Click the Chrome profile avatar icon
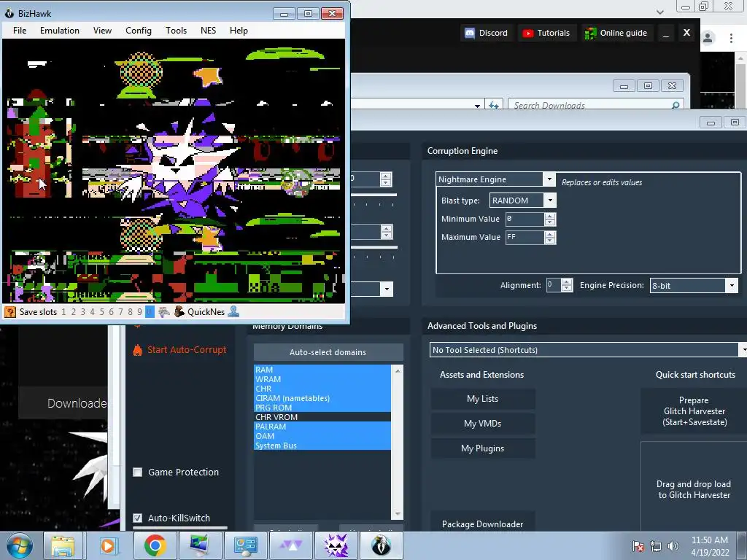The height and width of the screenshot is (560, 747). (x=708, y=38)
